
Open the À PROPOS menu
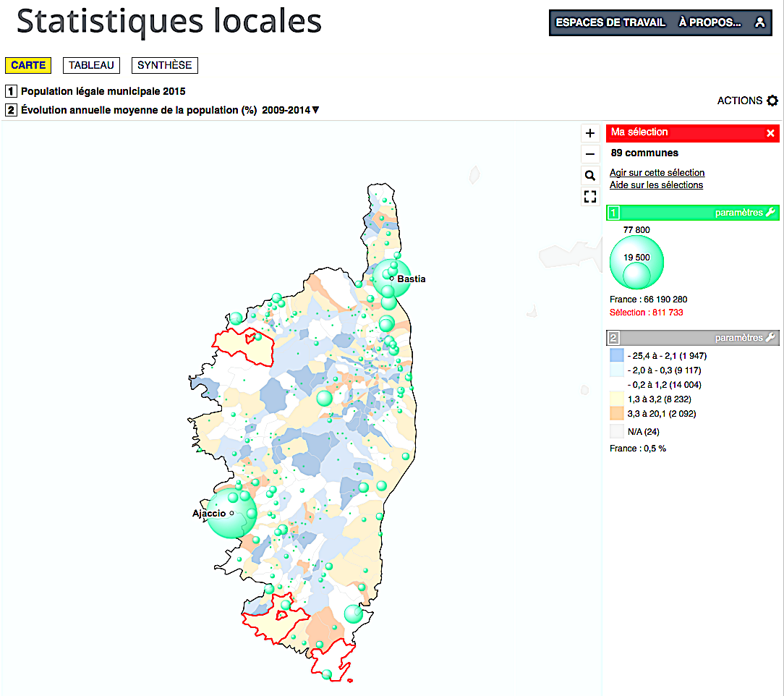pos(710,22)
